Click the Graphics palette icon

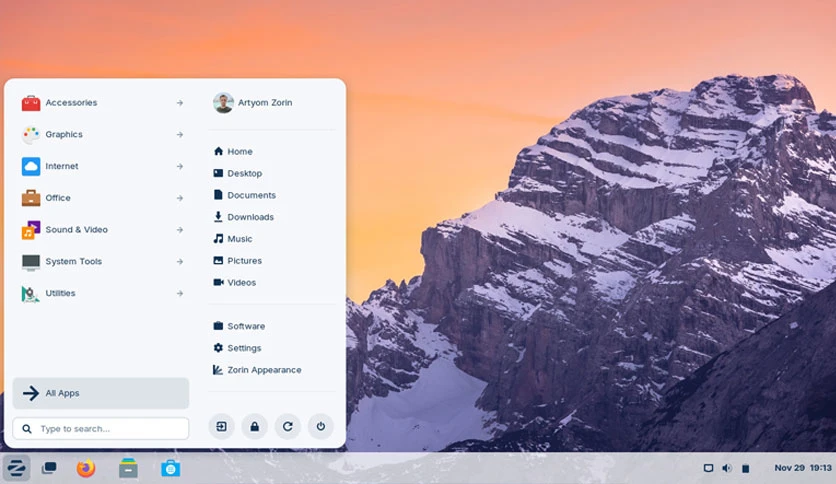coord(31,134)
